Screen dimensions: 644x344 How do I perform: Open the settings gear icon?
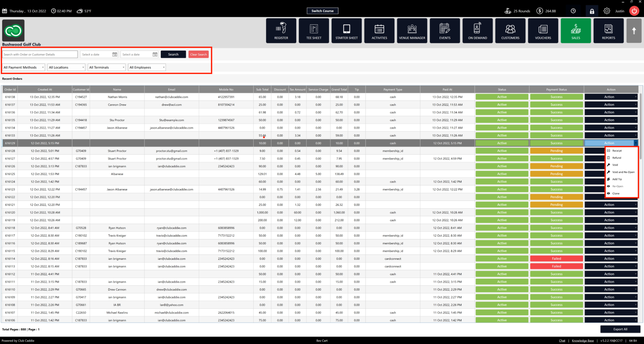(607, 11)
